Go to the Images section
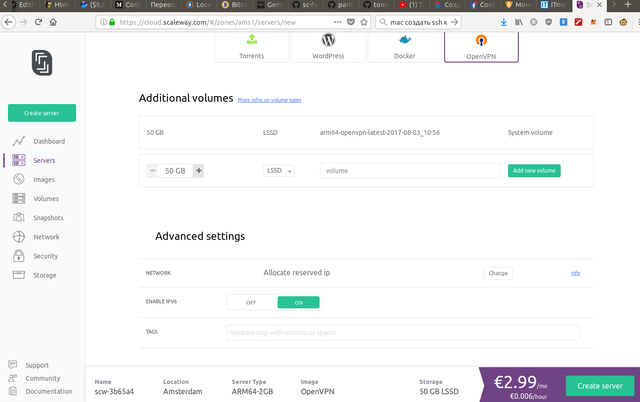 44,180
